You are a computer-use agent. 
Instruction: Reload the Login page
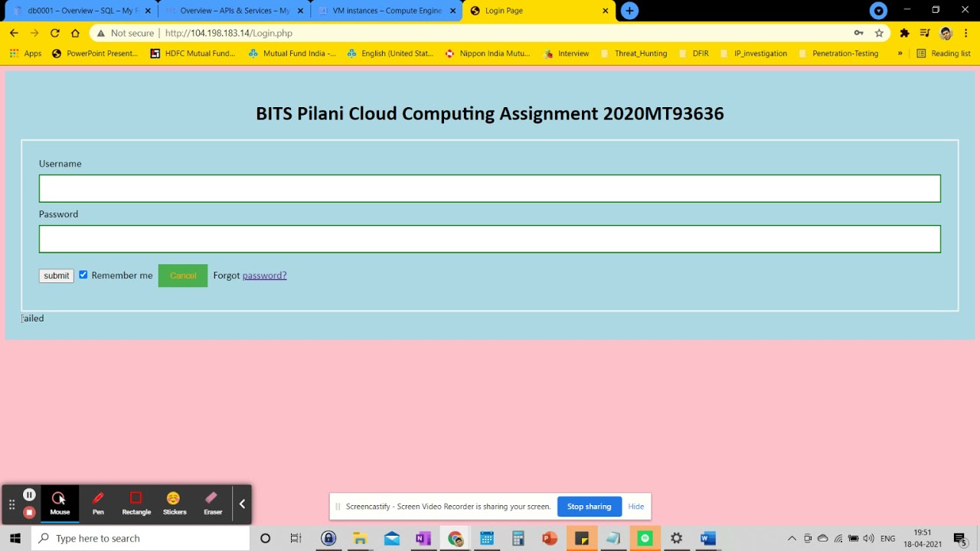54,33
